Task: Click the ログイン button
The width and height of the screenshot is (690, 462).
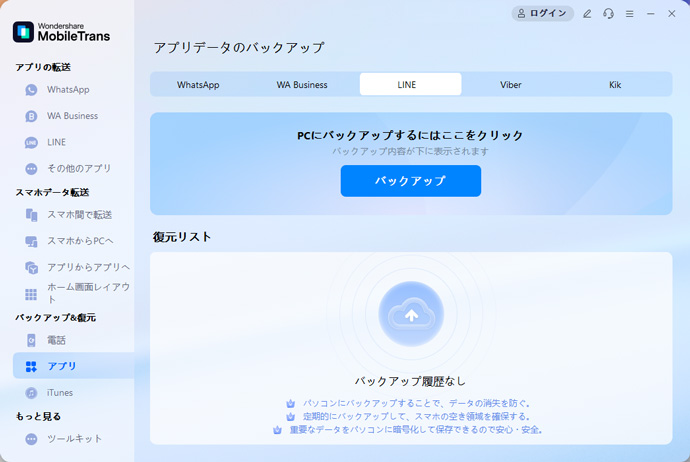Action: (x=543, y=14)
